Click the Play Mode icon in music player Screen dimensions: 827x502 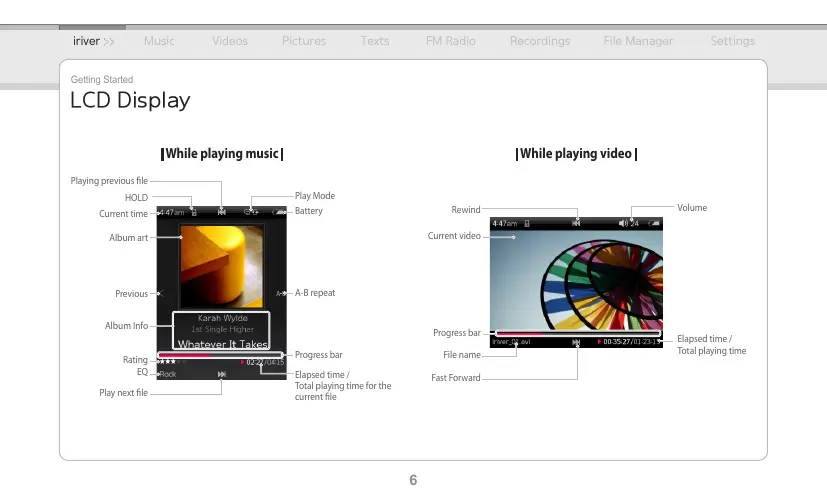[251, 212]
